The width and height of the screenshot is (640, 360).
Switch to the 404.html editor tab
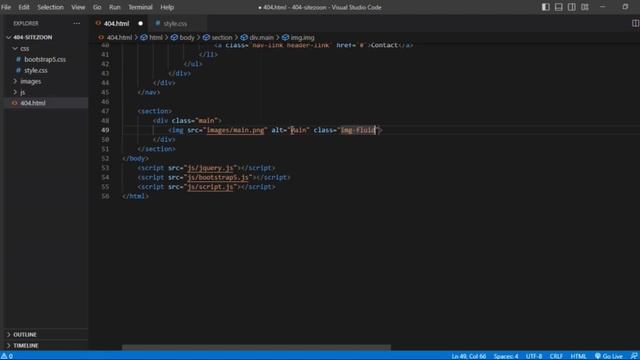(x=116, y=24)
